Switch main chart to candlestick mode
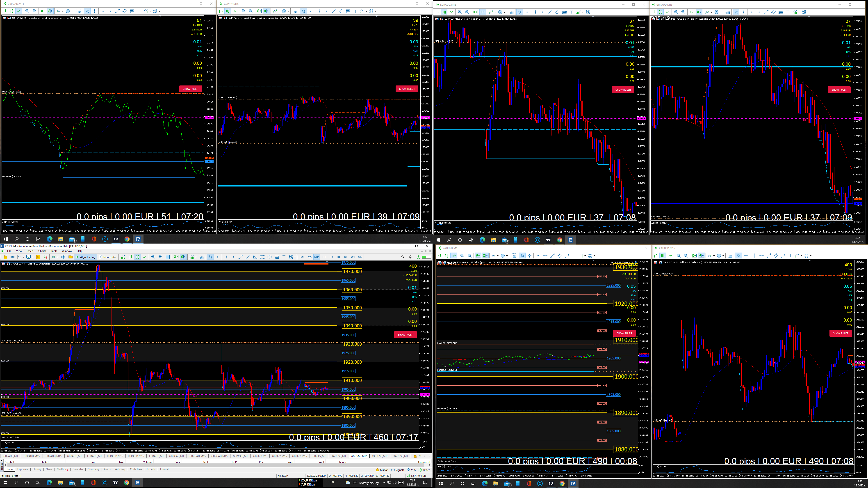This screenshot has width=868, height=488. pos(137,257)
